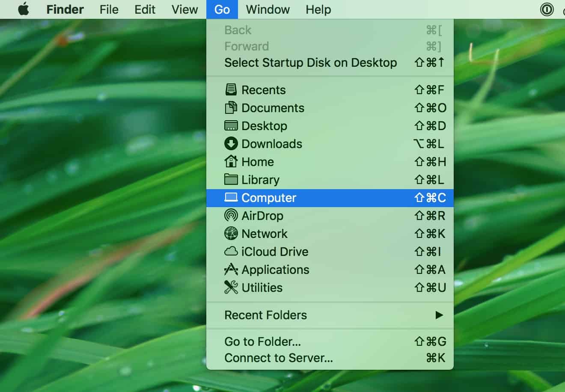Viewport: 565px width, 392px height.
Task: Open the File menu
Action: (109, 9)
